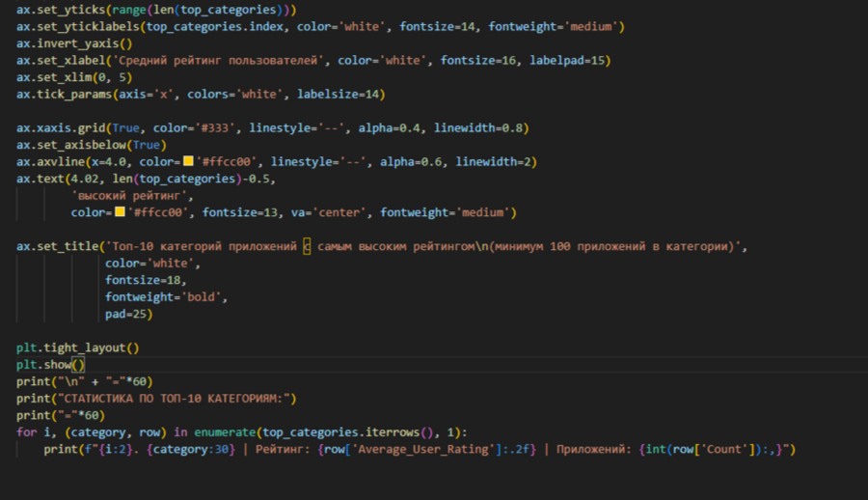
Task: Click on plt.tight_layout() line
Action: click(x=77, y=347)
